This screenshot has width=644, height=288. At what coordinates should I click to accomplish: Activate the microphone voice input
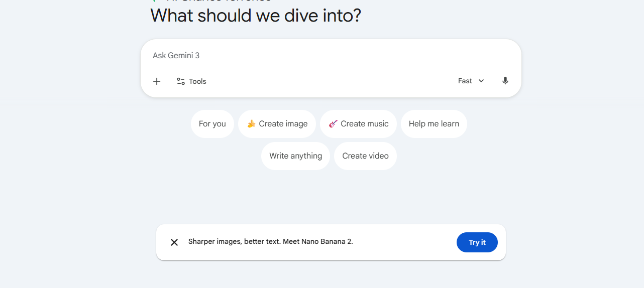coord(505,81)
